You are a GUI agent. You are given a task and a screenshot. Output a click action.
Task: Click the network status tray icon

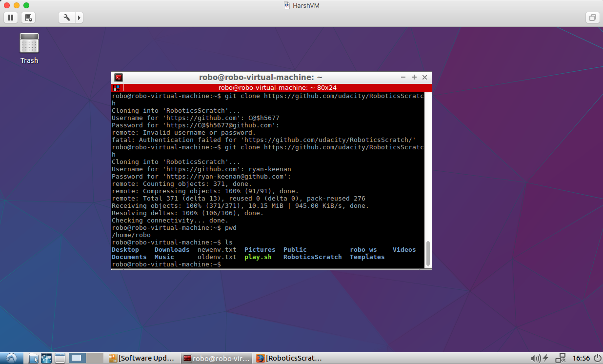tap(560, 358)
